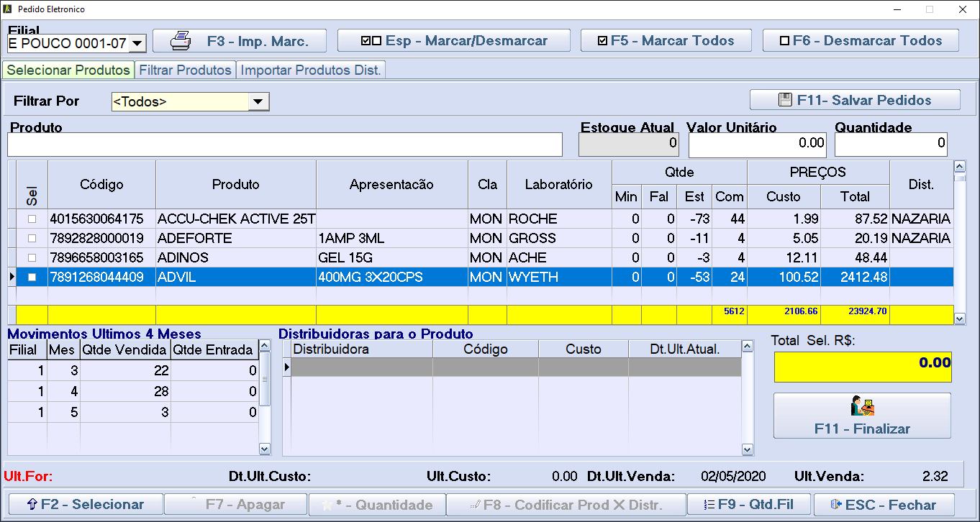Click the Valor Unitário input field
Image resolution: width=980 pixels, height=522 pixels.
(758, 145)
